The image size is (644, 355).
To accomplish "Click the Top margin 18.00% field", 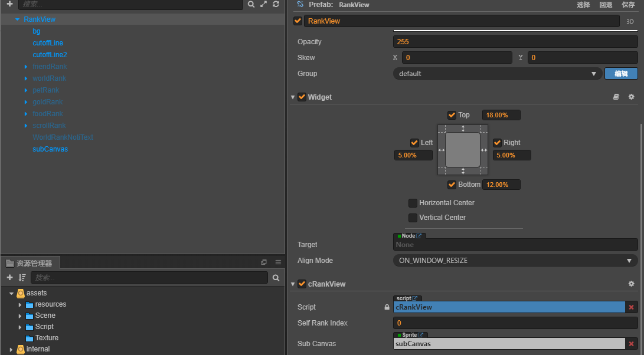I will (x=501, y=115).
